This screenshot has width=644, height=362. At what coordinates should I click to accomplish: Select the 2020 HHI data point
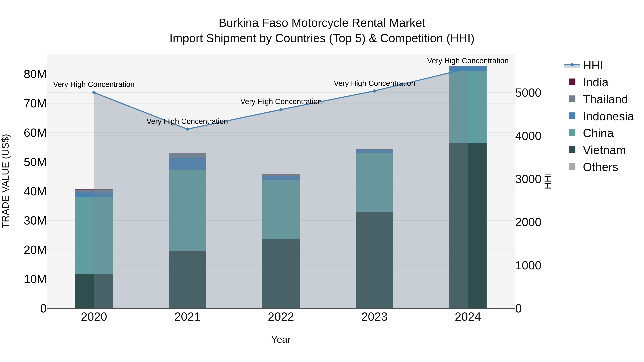(x=94, y=92)
